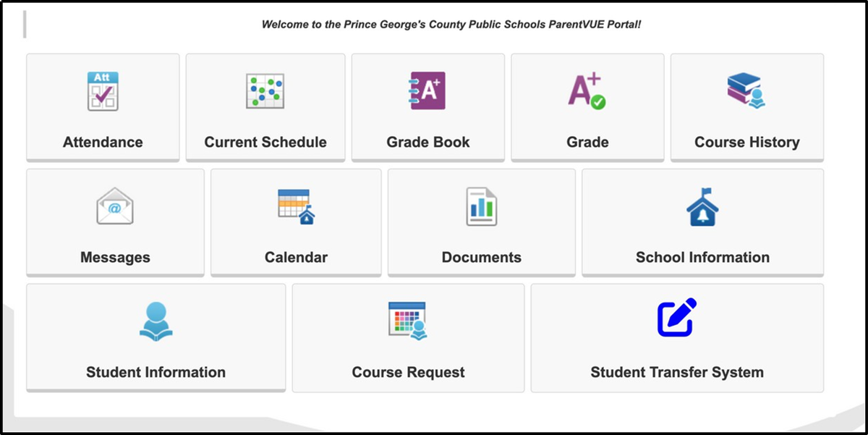868x435 pixels.
Task: Open the Grade Book section
Action: pyautogui.click(x=427, y=106)
